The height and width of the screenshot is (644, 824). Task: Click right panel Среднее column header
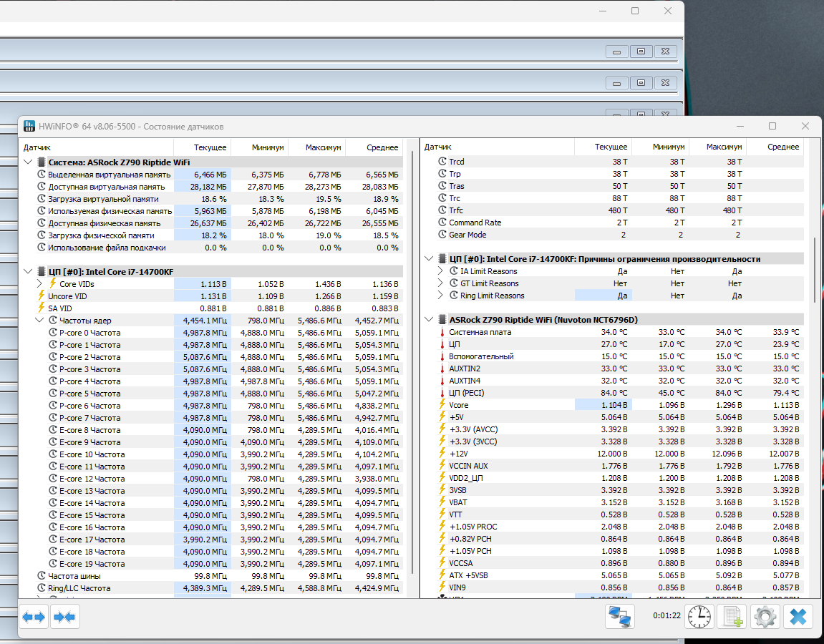click(x=775, y=147)
